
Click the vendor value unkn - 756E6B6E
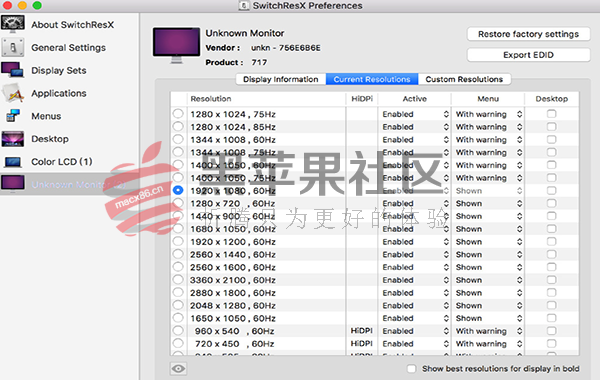coord(285,48)
